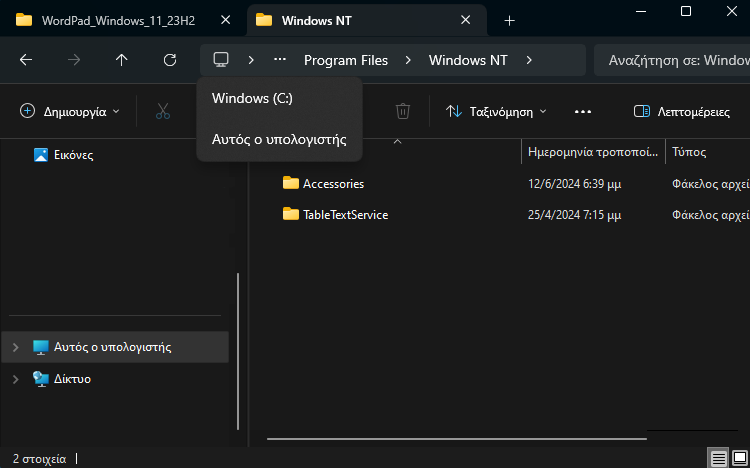Choose Αυτός ο υπολογιστής from breadcrumb dropdown
Image resolution: width=750 pixels, height=468 pixels.
[x=279, y=140]
